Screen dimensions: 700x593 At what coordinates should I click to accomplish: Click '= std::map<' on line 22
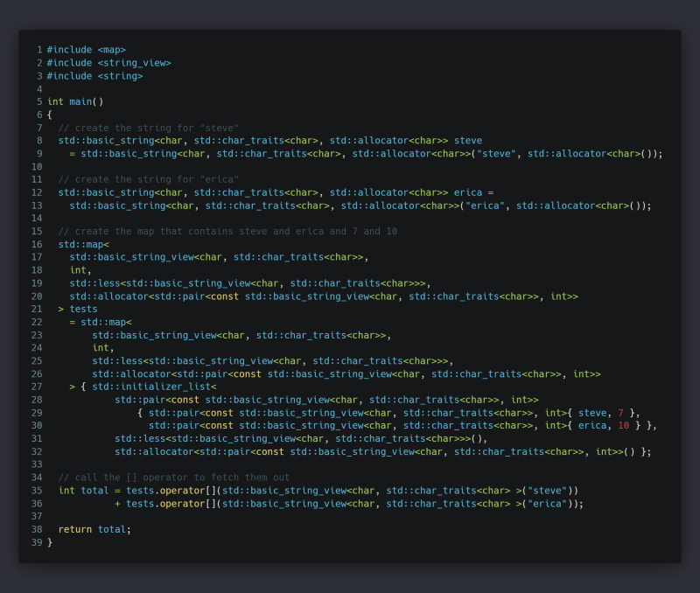point(101,322)
